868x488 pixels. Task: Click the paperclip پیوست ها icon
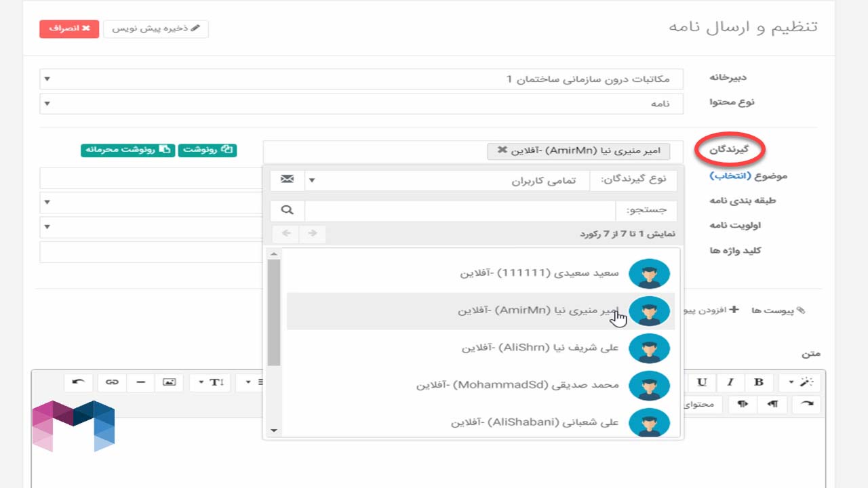point(801,310)
